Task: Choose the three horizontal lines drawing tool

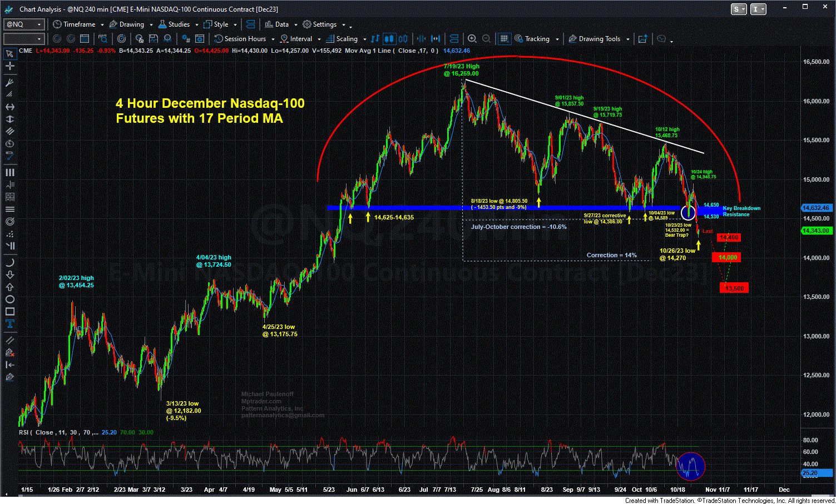Action: (9, 209)
